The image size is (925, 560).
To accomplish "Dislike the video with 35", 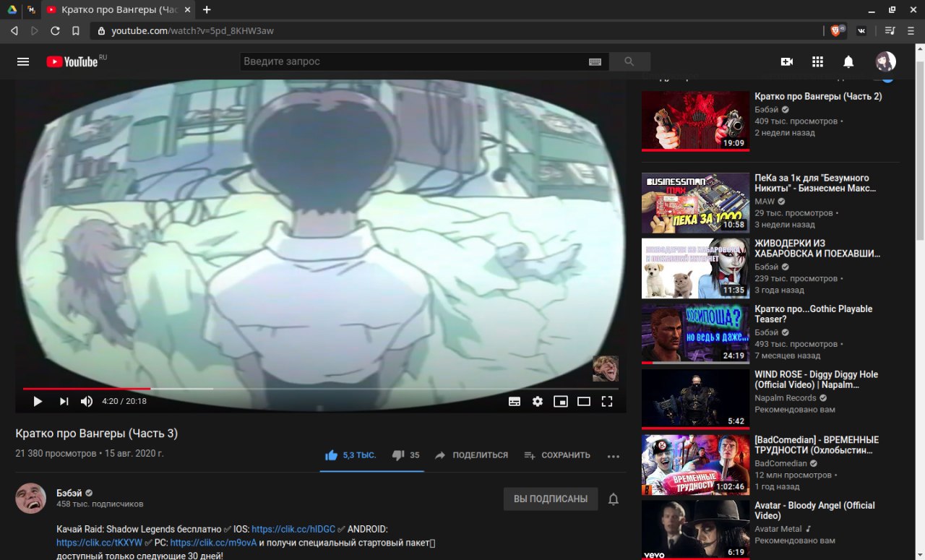I will pos(405,455).
